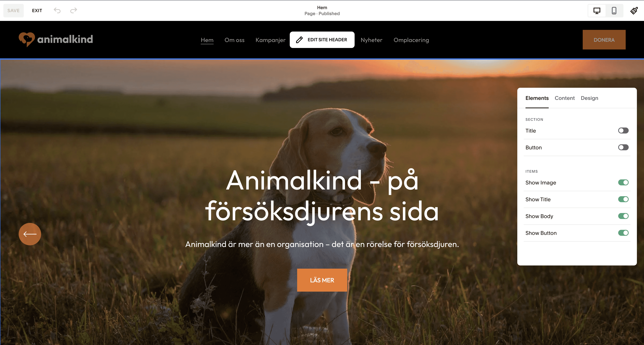The height and width of the screenshot is (345, 644).
Task: Click the EXIT button
Action: pos(37,10)
